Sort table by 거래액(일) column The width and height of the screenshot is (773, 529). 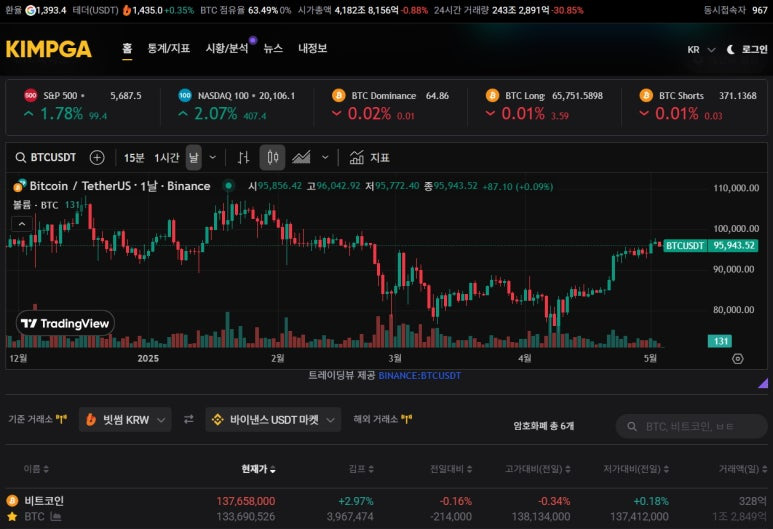pos(743,469)
